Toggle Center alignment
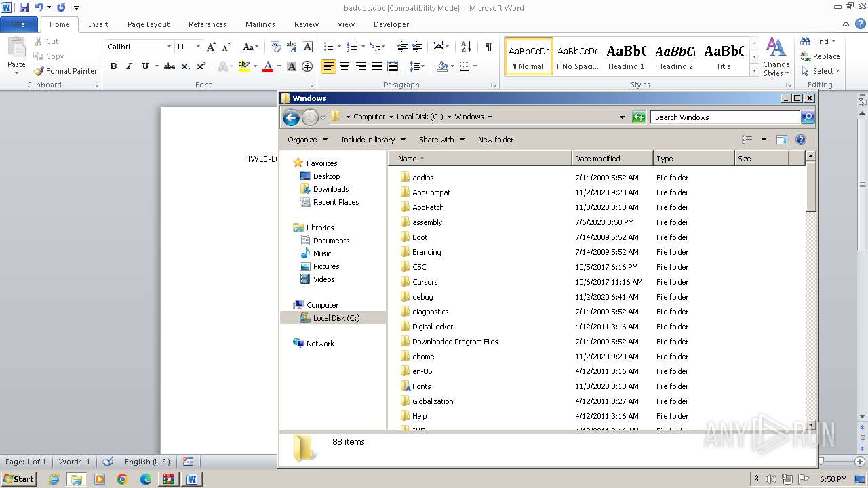This screenshot has height=488, width=868. pyautogui.click(x=344, y=66)
